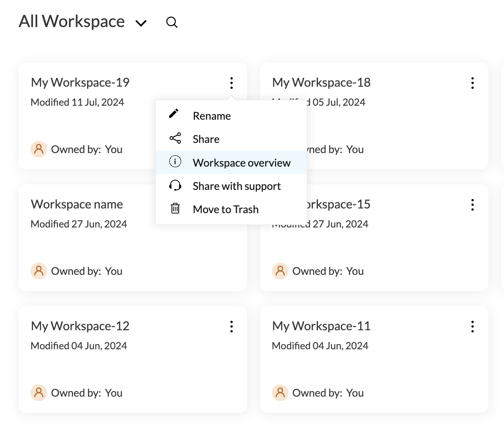Screen dimensions: 504x433
Task: Expand the All Workspace dropdown chevron
Action: point(141,23)
